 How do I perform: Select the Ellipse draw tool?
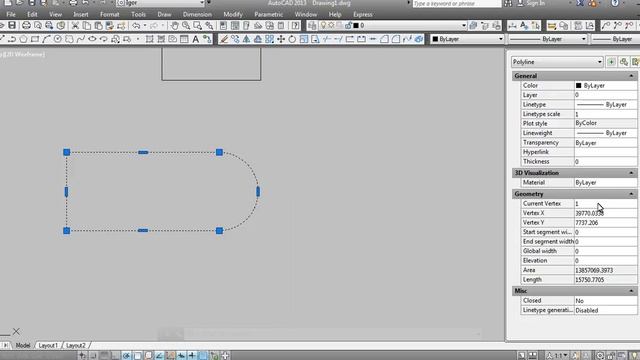pyautogui.click(x=92, y=39)
